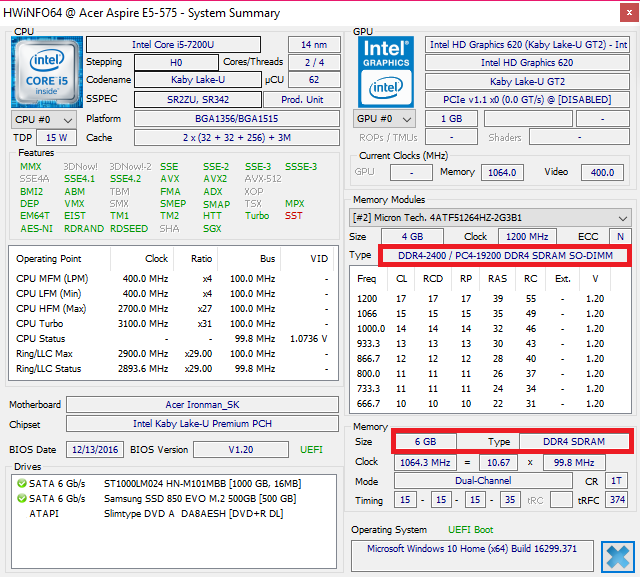Click the memory size 6 GB field

coord(425,442)
